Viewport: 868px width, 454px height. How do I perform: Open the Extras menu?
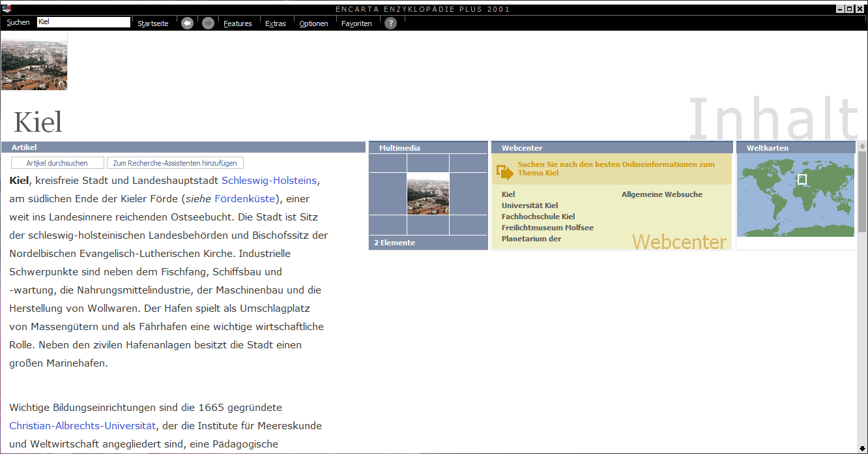click(275, 23)
